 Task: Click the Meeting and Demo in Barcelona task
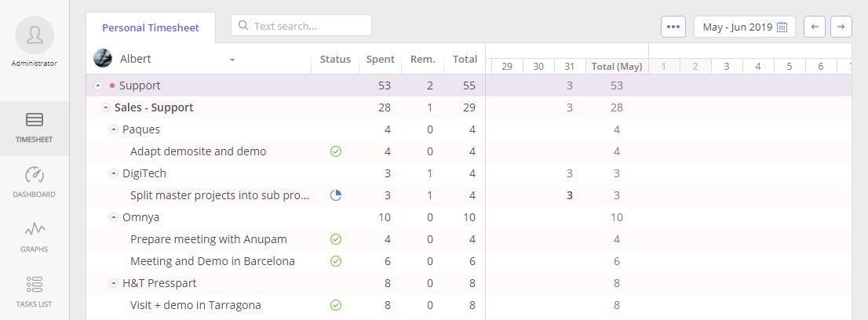coord(212,261)
